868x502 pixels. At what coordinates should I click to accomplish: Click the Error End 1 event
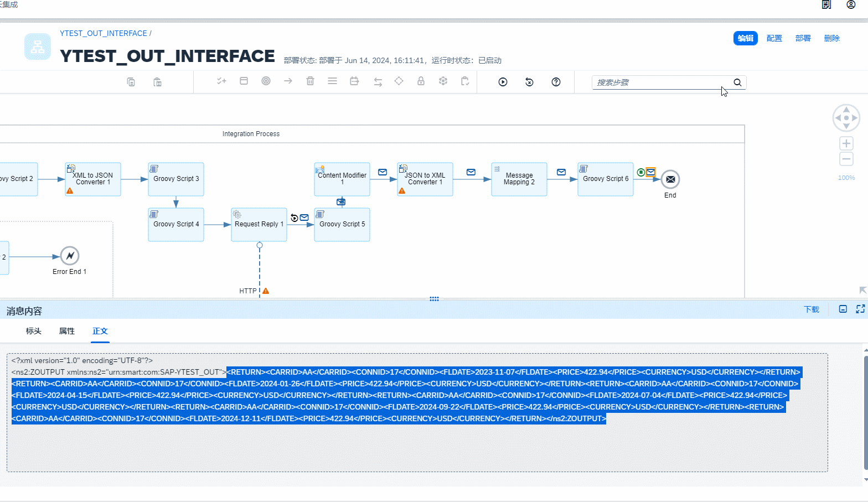pyautogui.click(x=70, y=256)
